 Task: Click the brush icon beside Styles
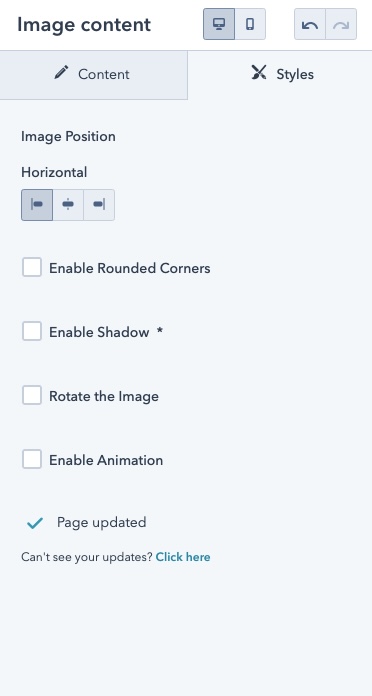pyautogui.click(x=258, y=72)
